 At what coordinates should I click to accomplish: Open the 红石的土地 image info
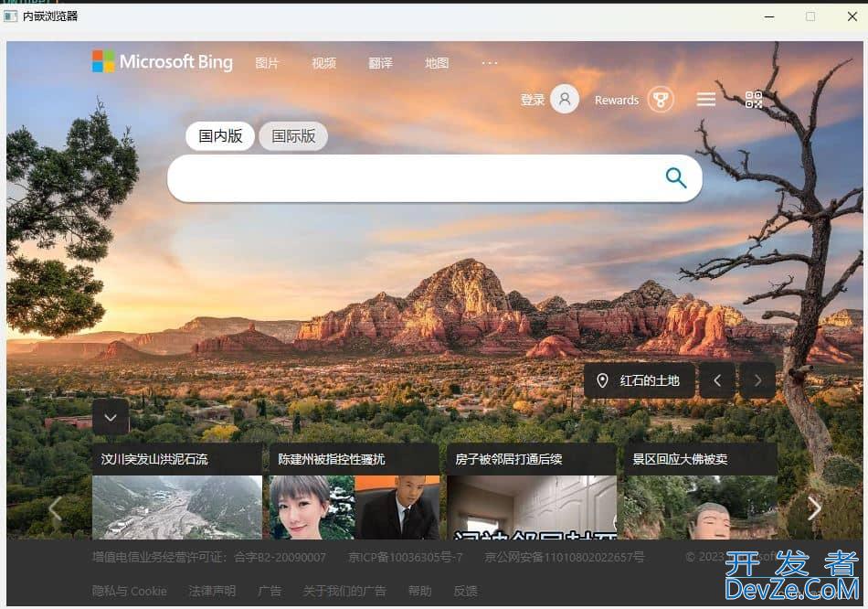(x=640, y=380)
